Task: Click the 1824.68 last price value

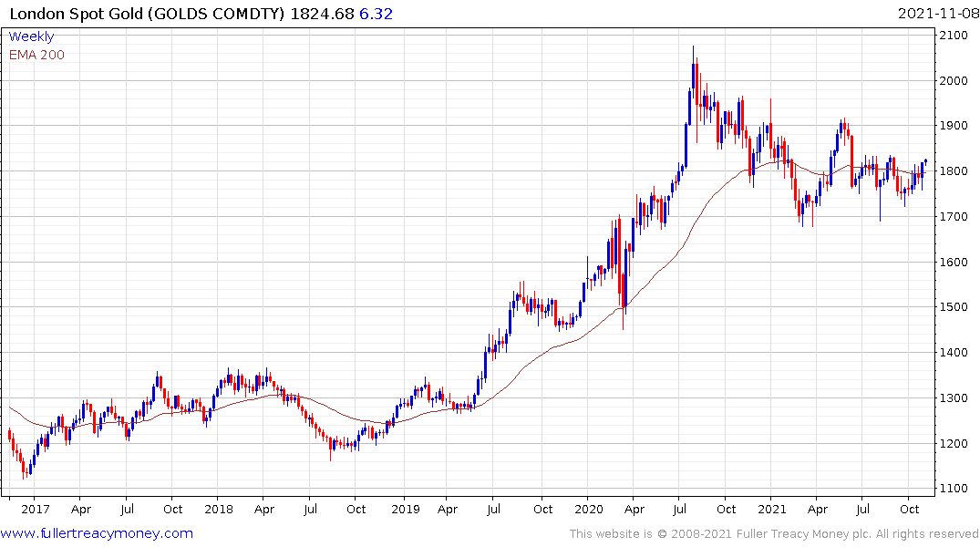Action: click(322, 14)
